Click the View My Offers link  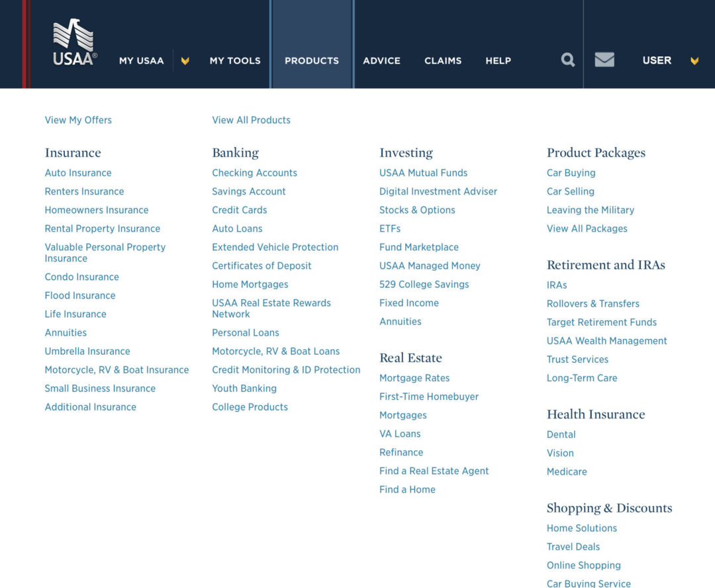78,120
